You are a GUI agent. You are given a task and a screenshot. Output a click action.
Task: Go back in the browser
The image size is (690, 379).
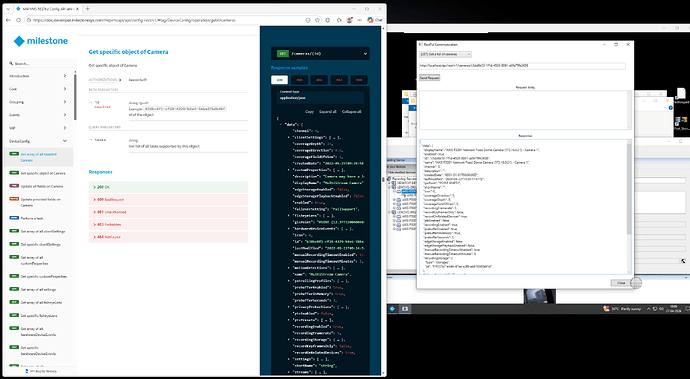[8, 20]
